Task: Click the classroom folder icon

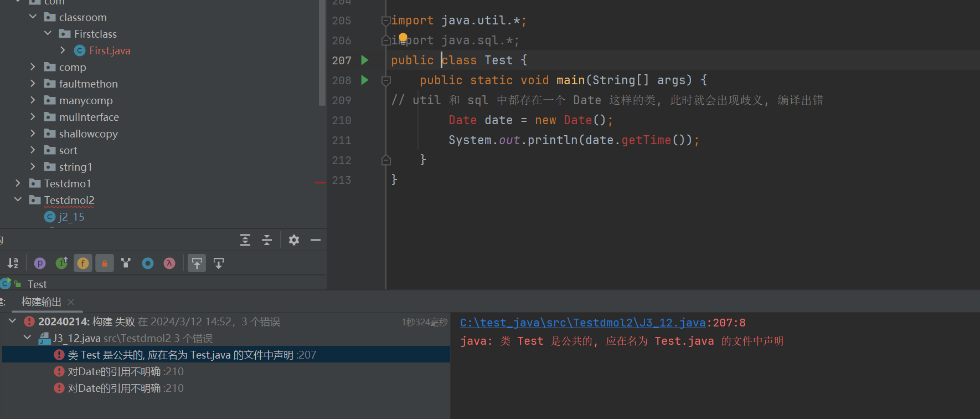Action: coord(50,17)
